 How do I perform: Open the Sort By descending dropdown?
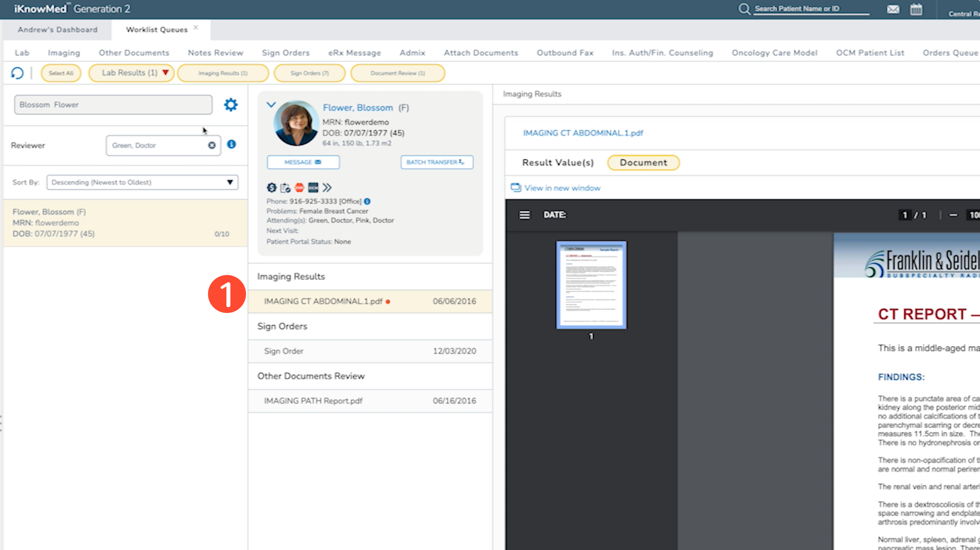pyautogui.click(x=142, y=182)
